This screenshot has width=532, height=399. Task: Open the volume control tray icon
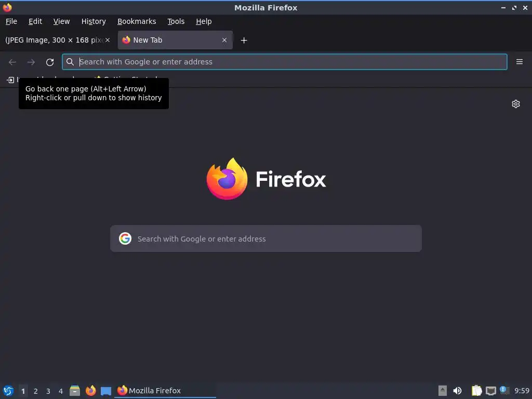(457, 391)
